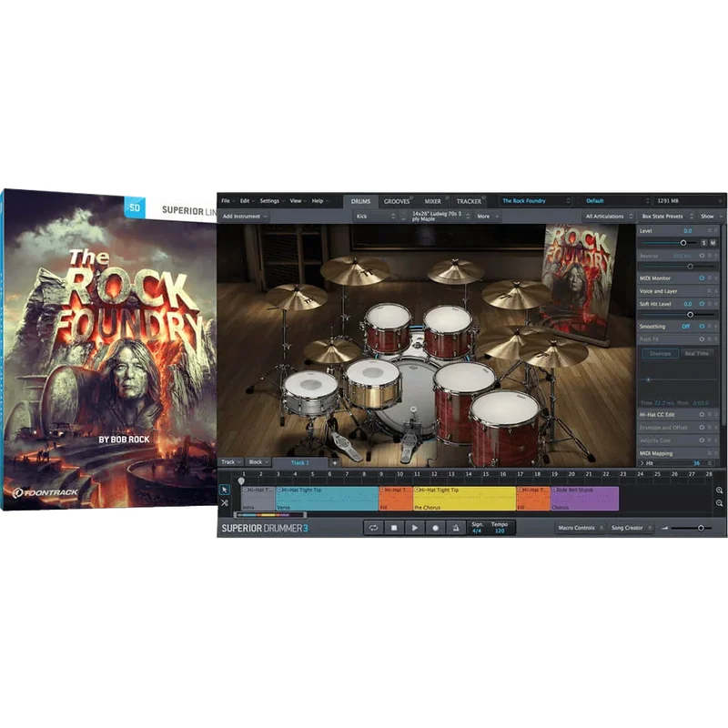Open the Block dropdown menu
The image size is (728, 728).
[x=258, y=462]
